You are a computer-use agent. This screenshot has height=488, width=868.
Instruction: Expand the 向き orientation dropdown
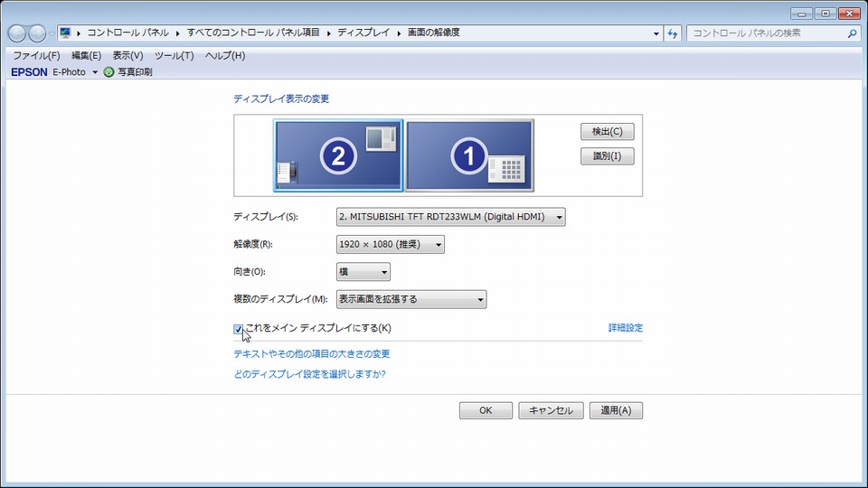click(x=363, y=272)
